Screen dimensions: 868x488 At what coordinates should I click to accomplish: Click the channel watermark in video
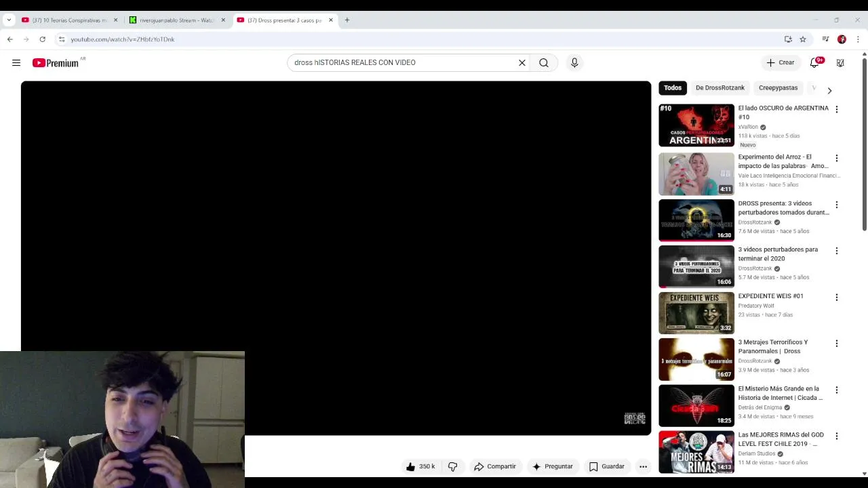coord(635,418)
